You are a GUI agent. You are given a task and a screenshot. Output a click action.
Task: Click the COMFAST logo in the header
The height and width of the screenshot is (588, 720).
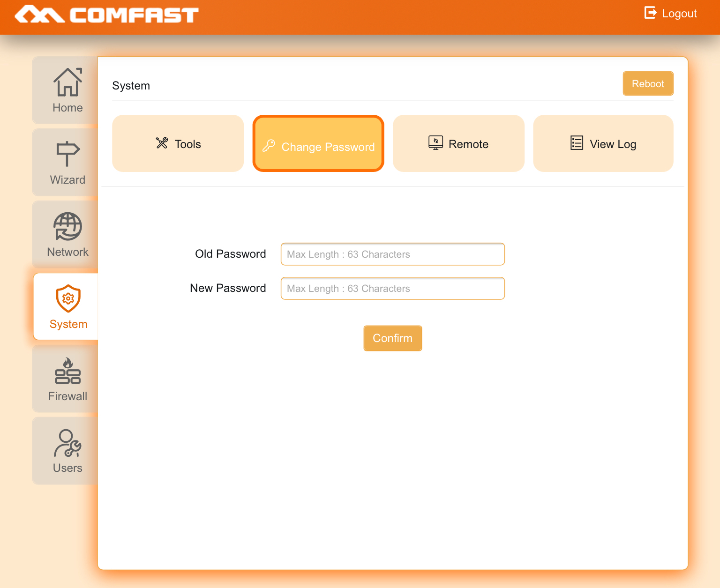pyautogui.click(x=106, y=15)
